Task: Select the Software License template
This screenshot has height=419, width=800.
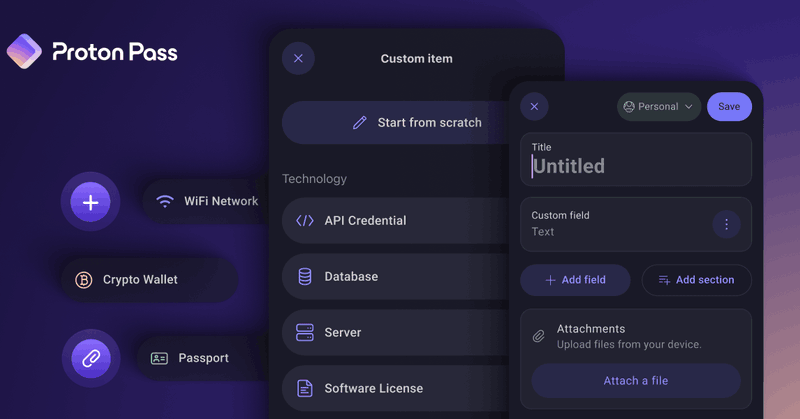Action: point(395,388)
